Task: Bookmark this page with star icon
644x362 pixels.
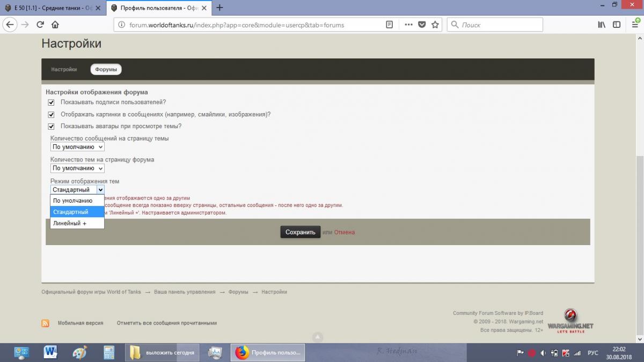Action: [435, 25]
